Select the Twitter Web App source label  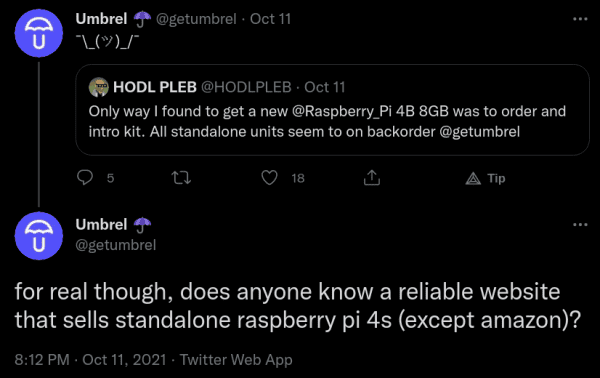(x=236, y=360)
